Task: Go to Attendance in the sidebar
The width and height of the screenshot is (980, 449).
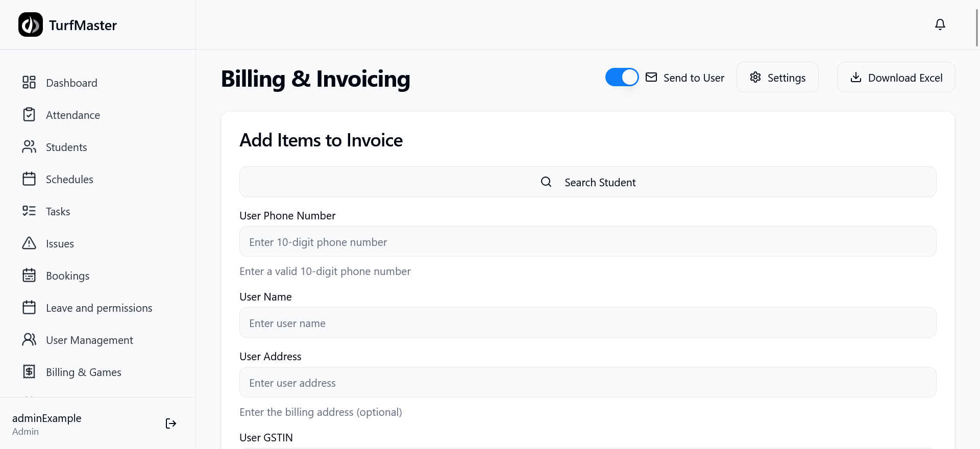Action: 98,115
